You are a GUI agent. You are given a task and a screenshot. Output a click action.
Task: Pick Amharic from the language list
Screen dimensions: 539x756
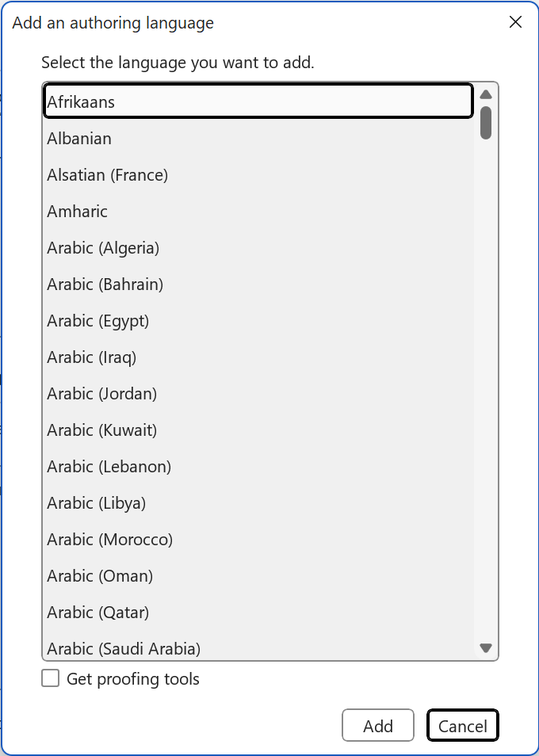[258, 211]
